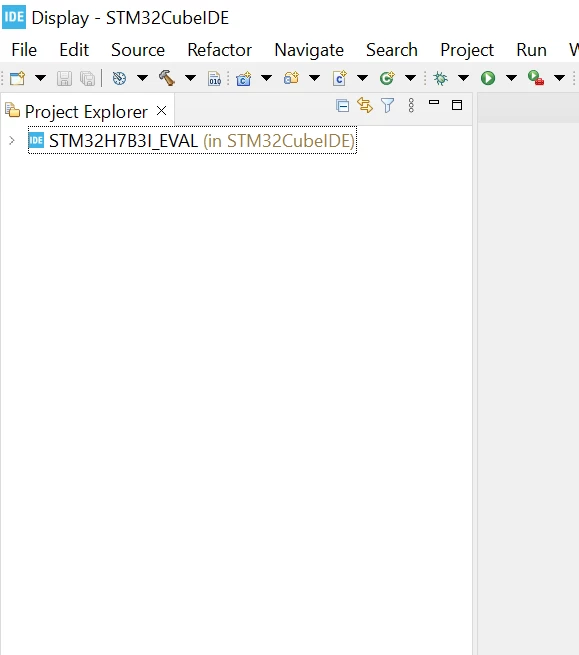This screenshot has width=579, height=655.
Task: Open the Search menu
Action: coord(392,50)
